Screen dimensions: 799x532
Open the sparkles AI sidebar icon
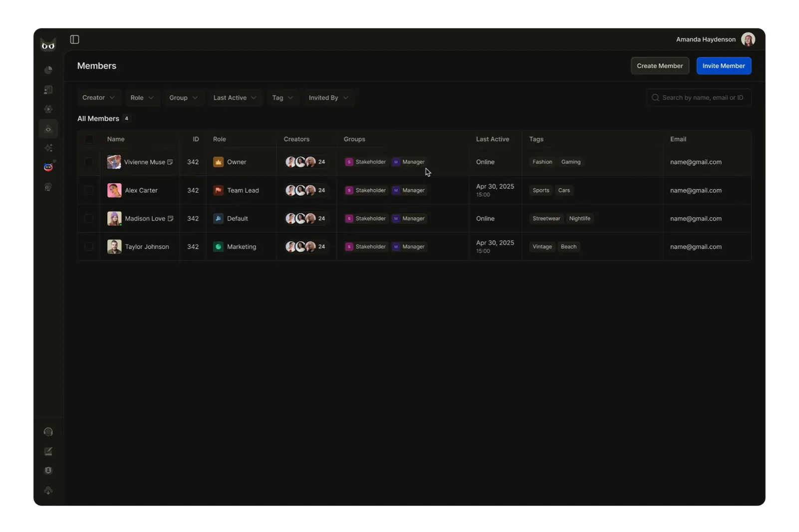pyautogui.click(x=48, y=148)
